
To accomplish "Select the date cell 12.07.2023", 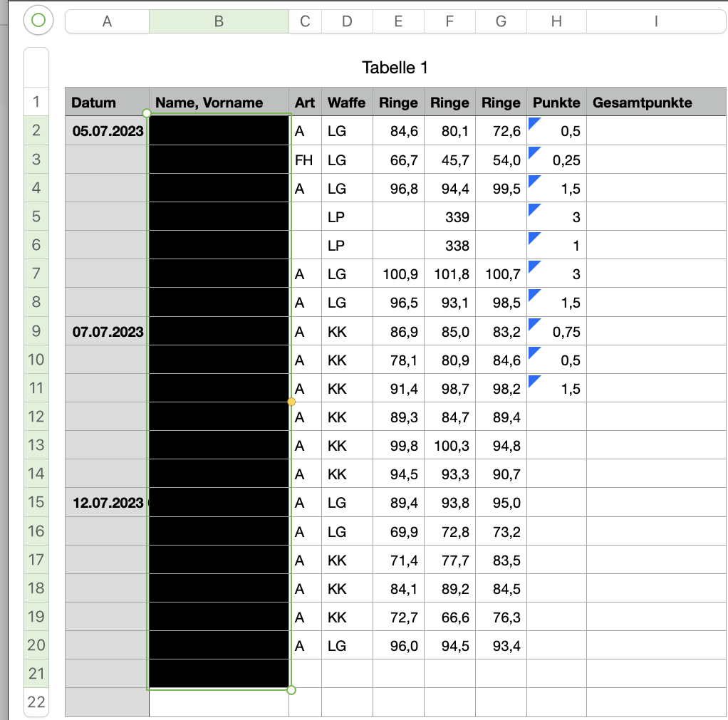I will click(108, 502).
